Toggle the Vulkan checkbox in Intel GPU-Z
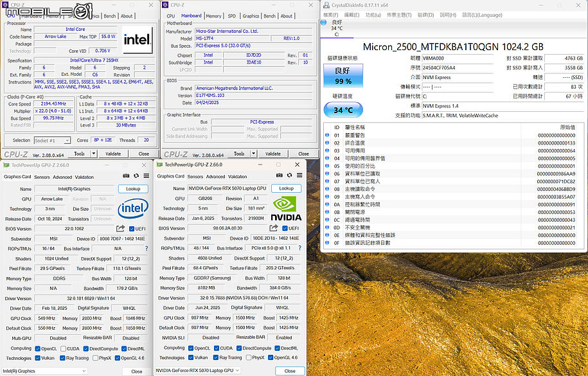 click(x=37, y=358)
